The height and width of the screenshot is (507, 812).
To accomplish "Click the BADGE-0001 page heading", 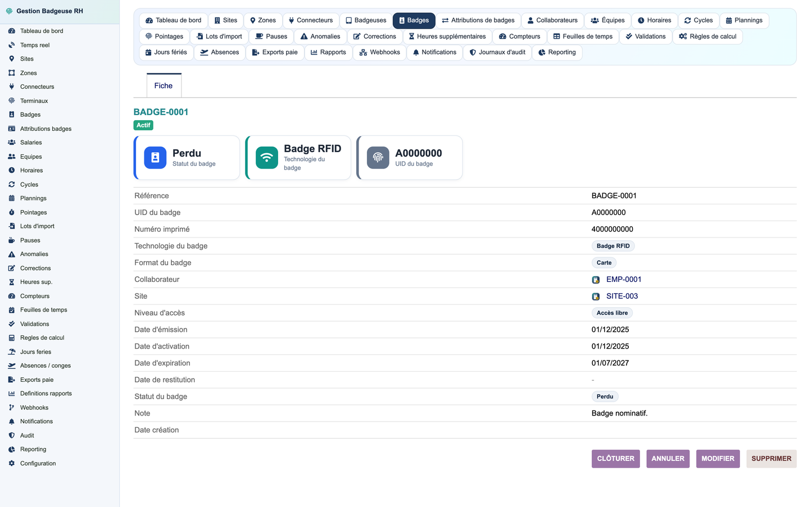I will tap(161, 112).
